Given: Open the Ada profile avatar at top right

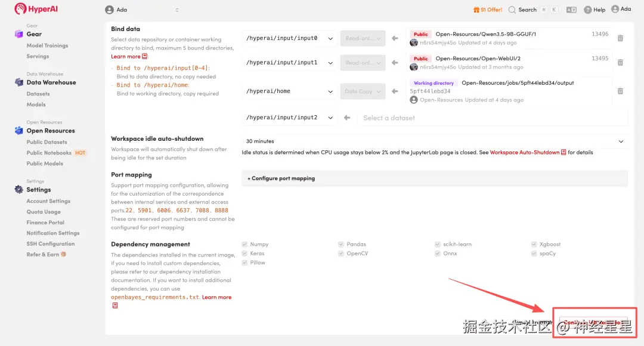Looking at the screenshot, I should 615,9.
